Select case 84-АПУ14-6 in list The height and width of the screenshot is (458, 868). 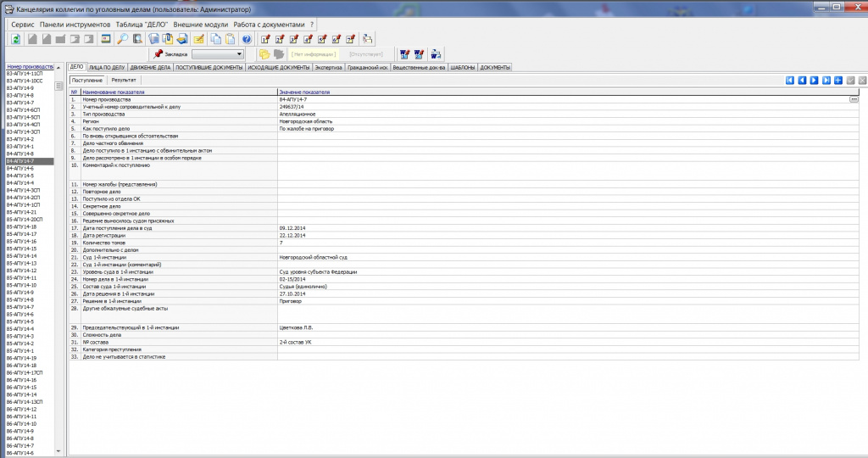coord(30,169)
